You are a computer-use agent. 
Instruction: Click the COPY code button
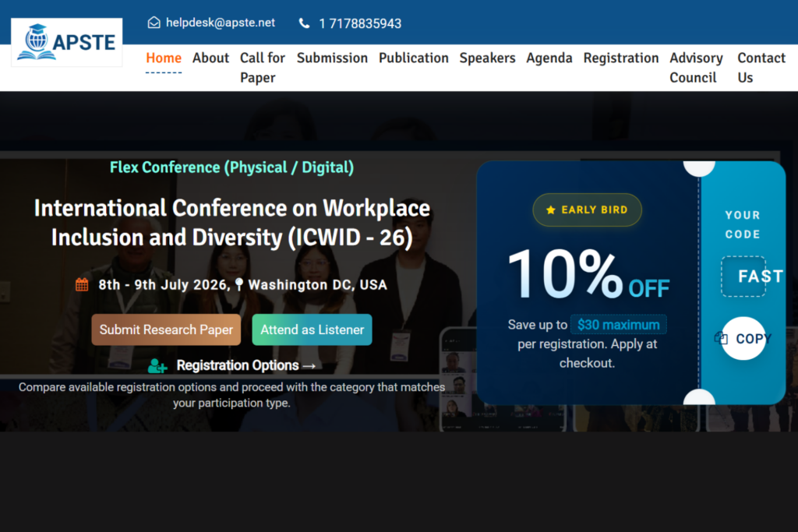click(743, 338)
